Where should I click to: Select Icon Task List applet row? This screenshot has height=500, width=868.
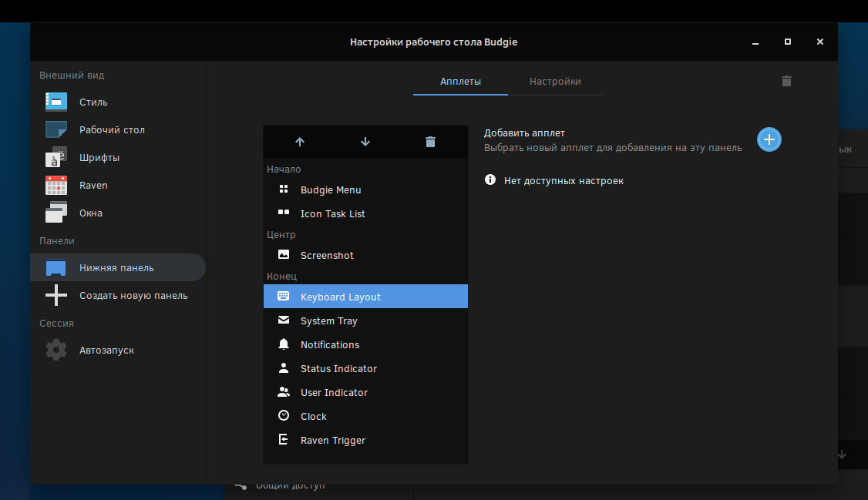[365, 213]
